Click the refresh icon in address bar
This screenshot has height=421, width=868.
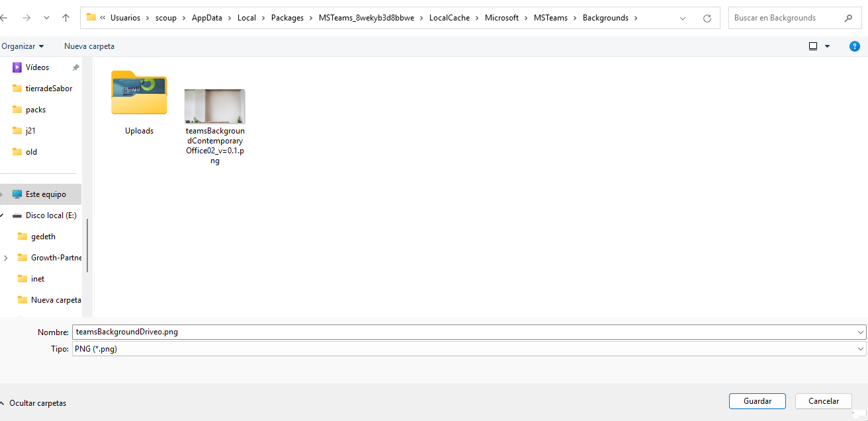point(707,18)
